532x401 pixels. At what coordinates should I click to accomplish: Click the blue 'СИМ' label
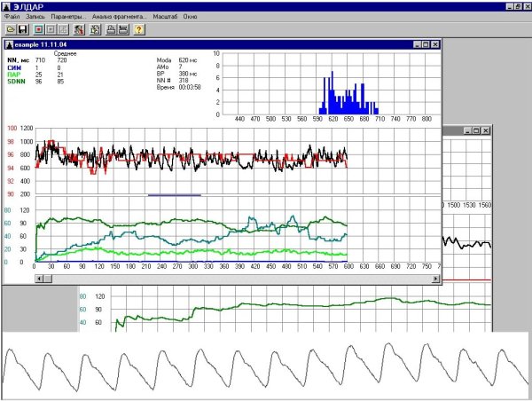tap(14, 67)
